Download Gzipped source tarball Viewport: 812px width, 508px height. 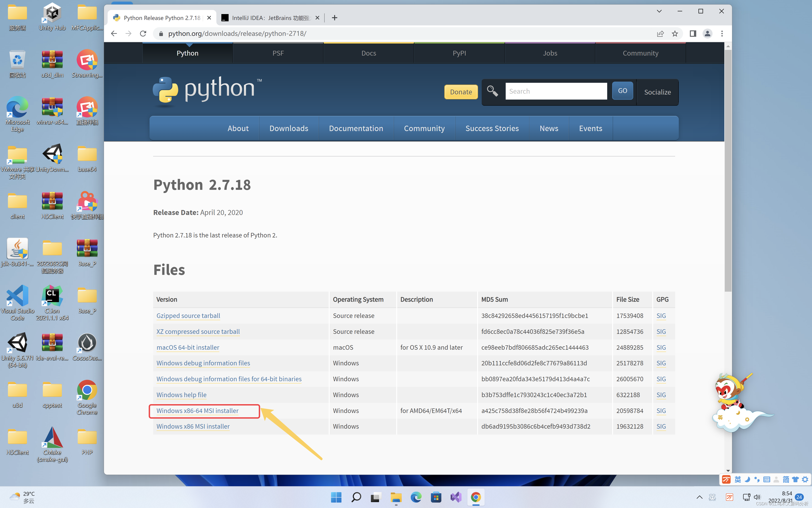(x=188, y=316)
